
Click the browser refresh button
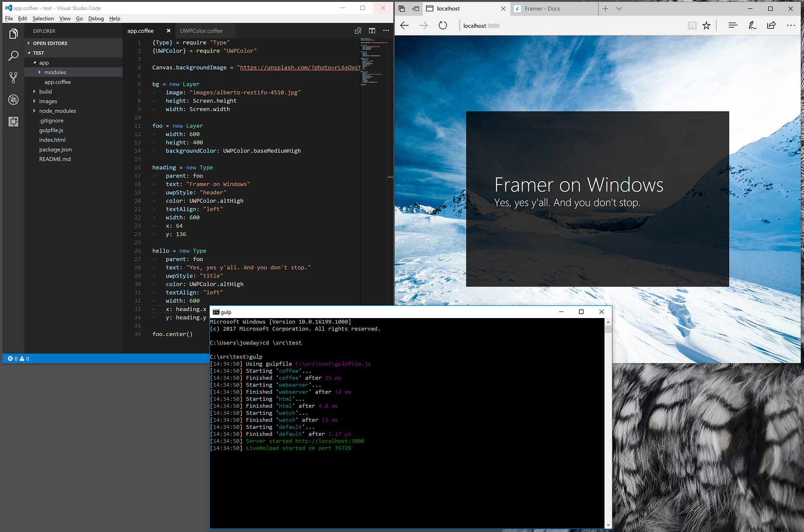(x=443, y=25)
